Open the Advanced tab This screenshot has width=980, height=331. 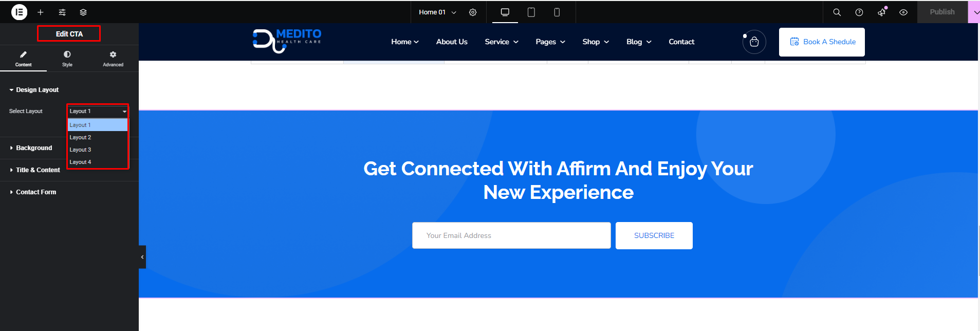coord(113,59)
